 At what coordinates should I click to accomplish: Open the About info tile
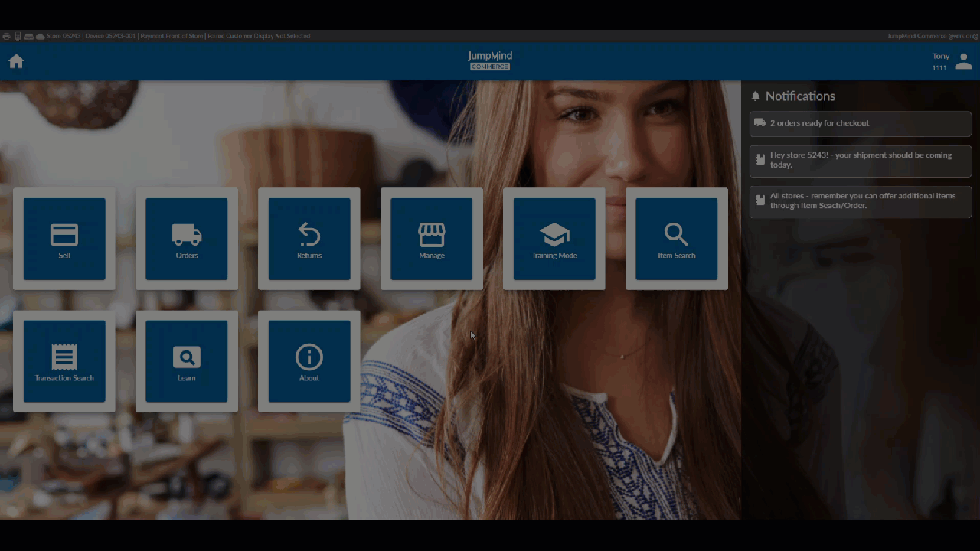click(309, 361)
